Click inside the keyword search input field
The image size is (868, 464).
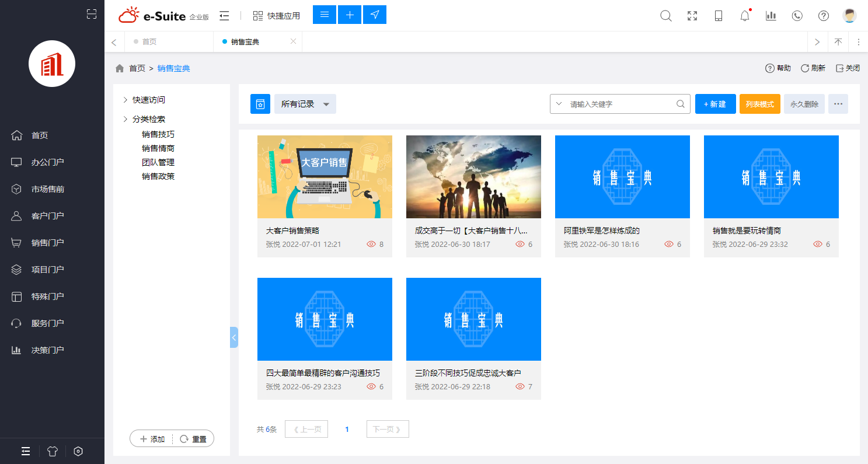pyautogui.click(x=619, y=103)
